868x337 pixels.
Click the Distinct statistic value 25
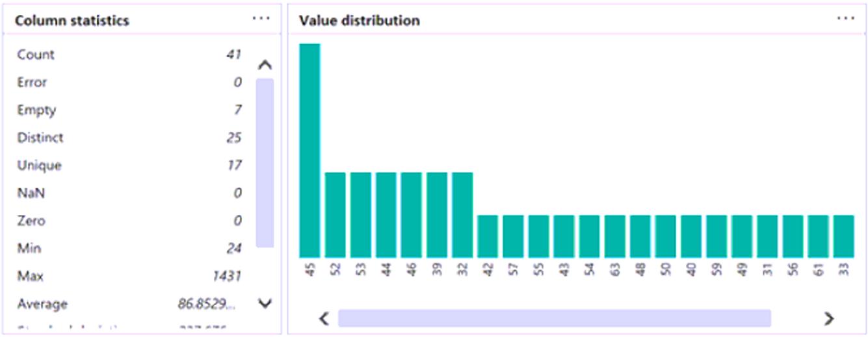(233, 138)
